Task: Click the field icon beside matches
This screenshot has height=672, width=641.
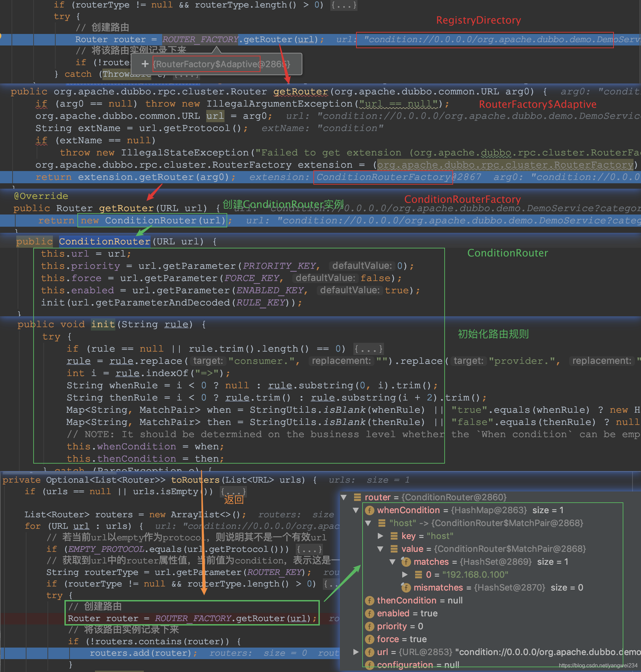Action: click(x=406, y=562)
